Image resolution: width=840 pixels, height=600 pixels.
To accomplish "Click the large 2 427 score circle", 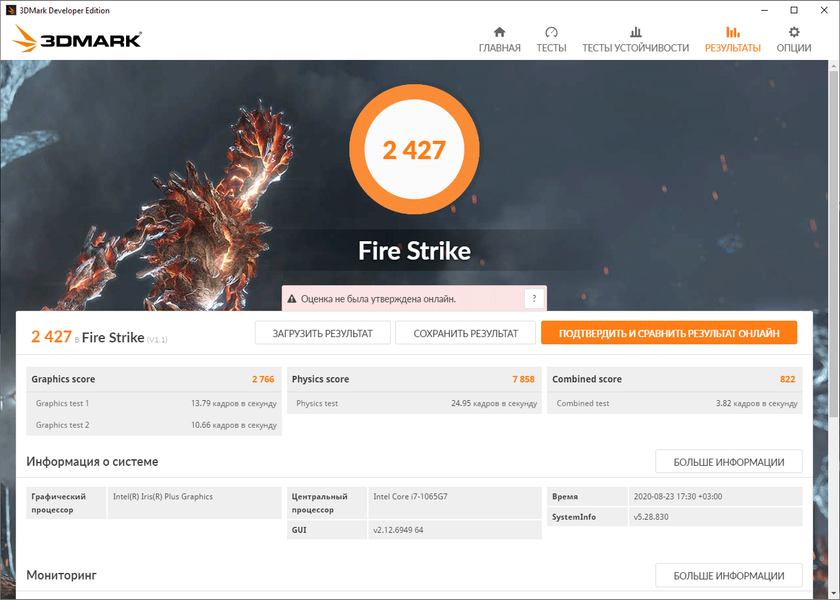I will [x=414, y=149].
